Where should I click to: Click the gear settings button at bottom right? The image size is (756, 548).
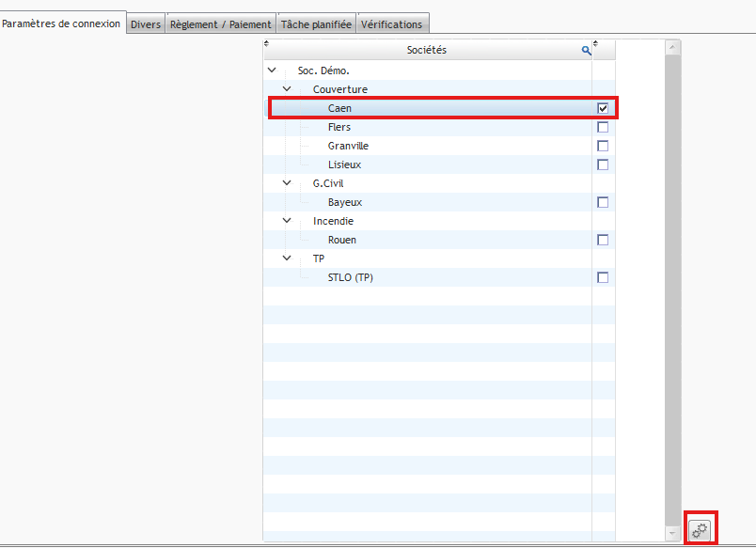click(x=700, y=530)
